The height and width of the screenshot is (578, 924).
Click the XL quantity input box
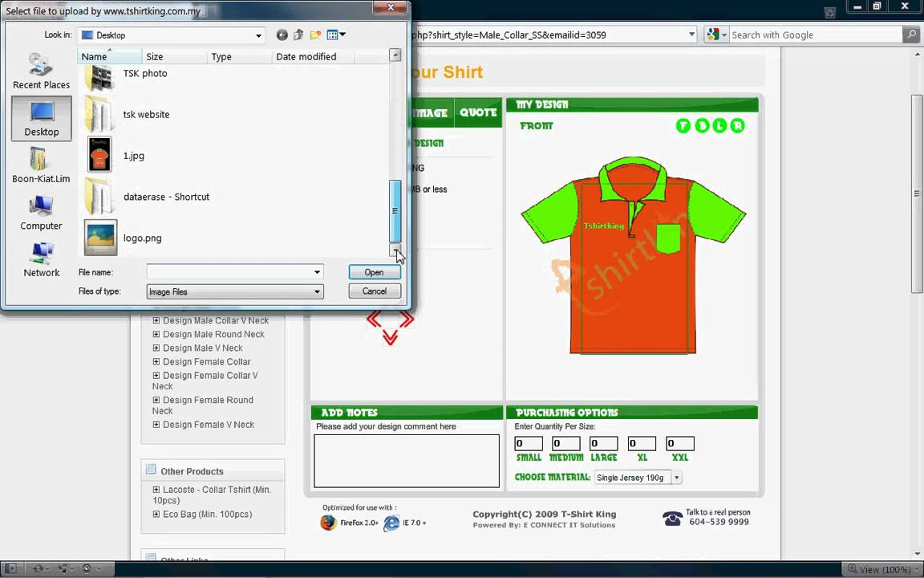click(642, 443)
